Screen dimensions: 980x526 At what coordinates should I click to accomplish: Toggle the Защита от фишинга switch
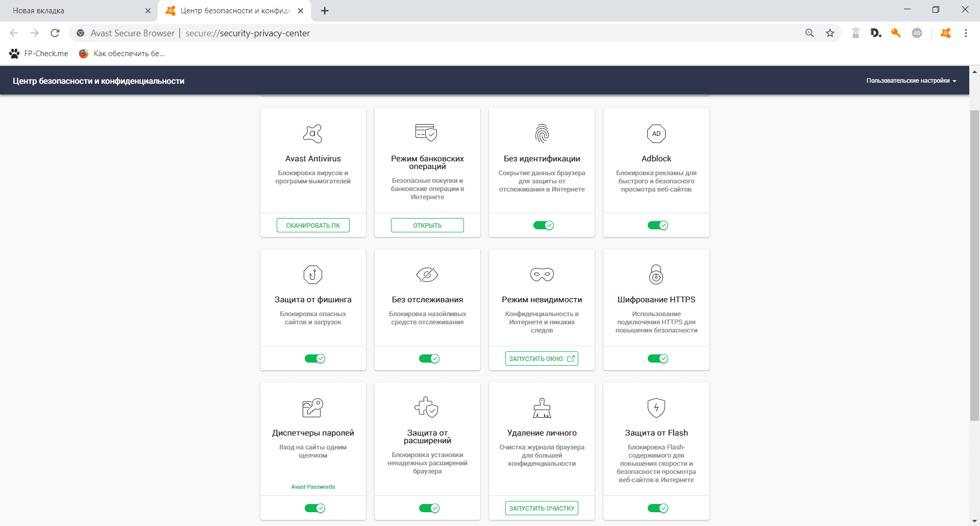pyautogui.click(x=315, y=358)
